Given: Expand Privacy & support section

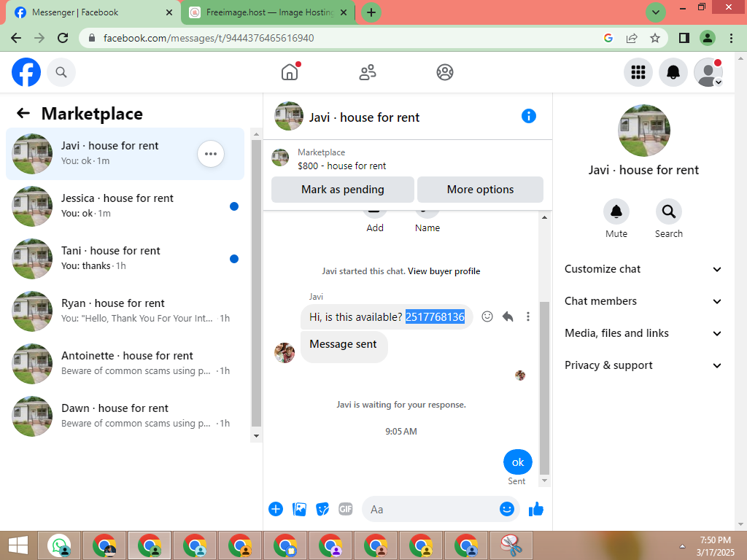Looking at the screenshot, I should [643, 365].
